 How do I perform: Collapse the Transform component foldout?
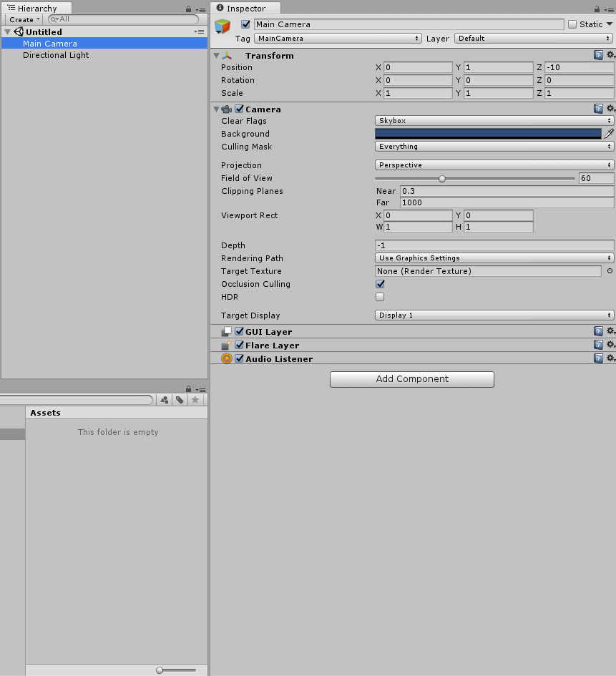coord(216,56)
